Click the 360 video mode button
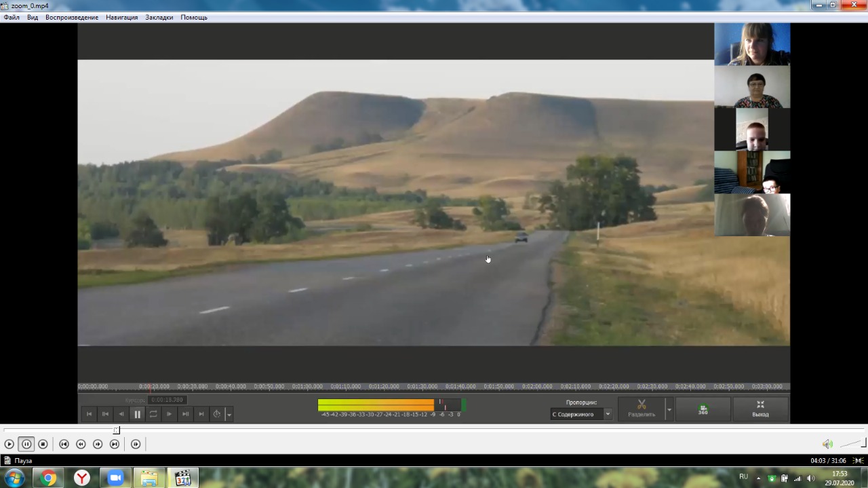This screenshot has height=488, width=868. [703, 410]
